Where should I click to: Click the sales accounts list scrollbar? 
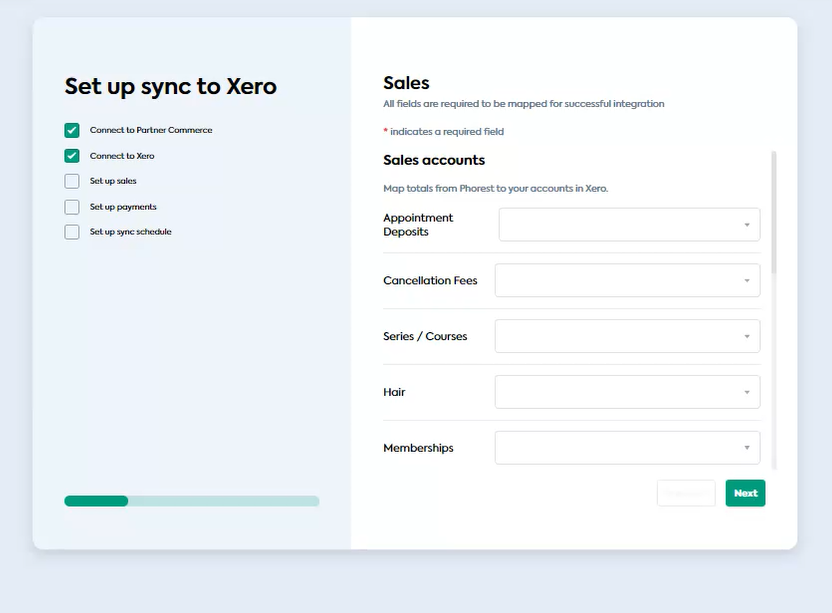(774, 212)
